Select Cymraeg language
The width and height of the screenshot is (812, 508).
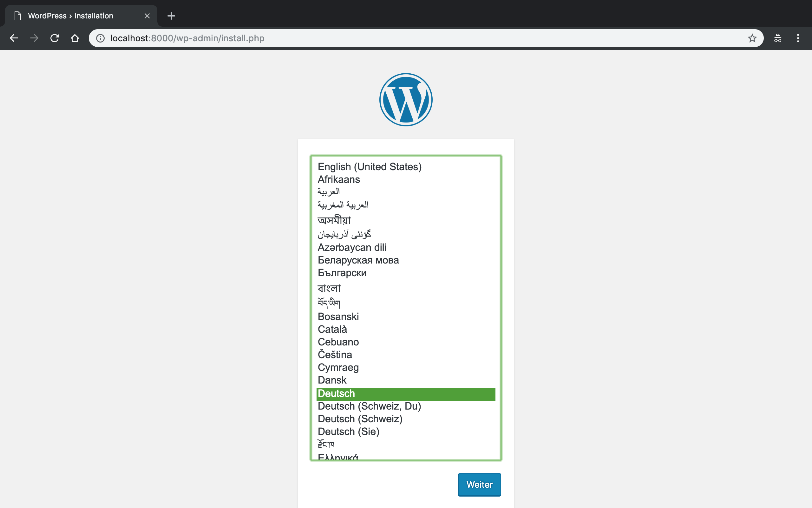click(x=406, y=368)
